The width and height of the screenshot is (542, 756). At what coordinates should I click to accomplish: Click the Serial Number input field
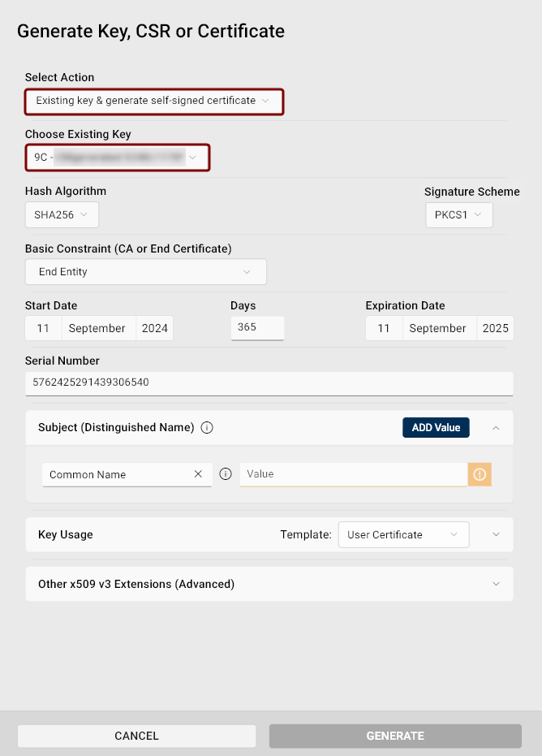pos(269,382)
